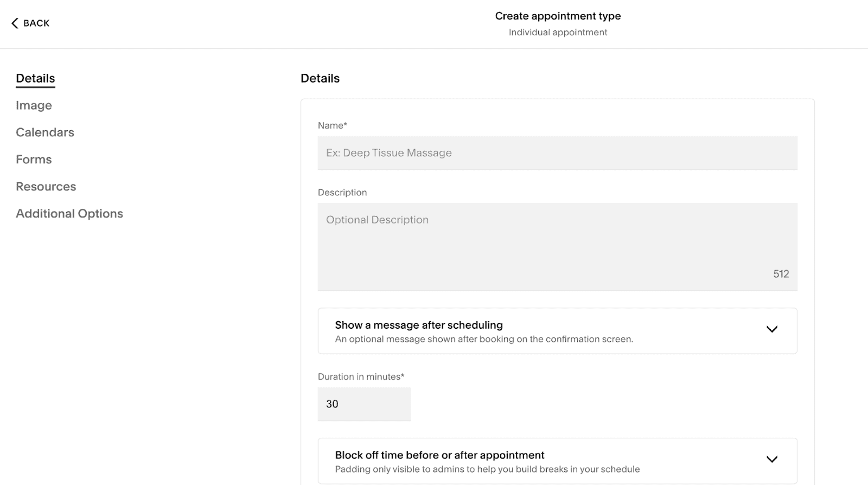868x485 pixels.
Task: Click the 'Block off time' section header
Action: coord(439,455)
